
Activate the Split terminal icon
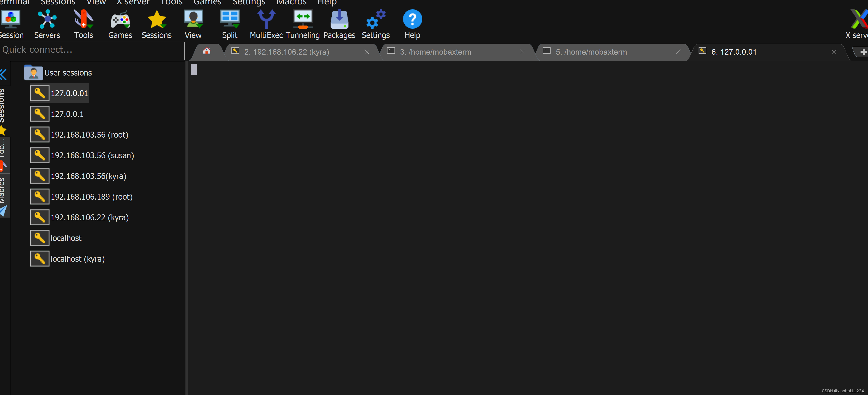[230, 19]
